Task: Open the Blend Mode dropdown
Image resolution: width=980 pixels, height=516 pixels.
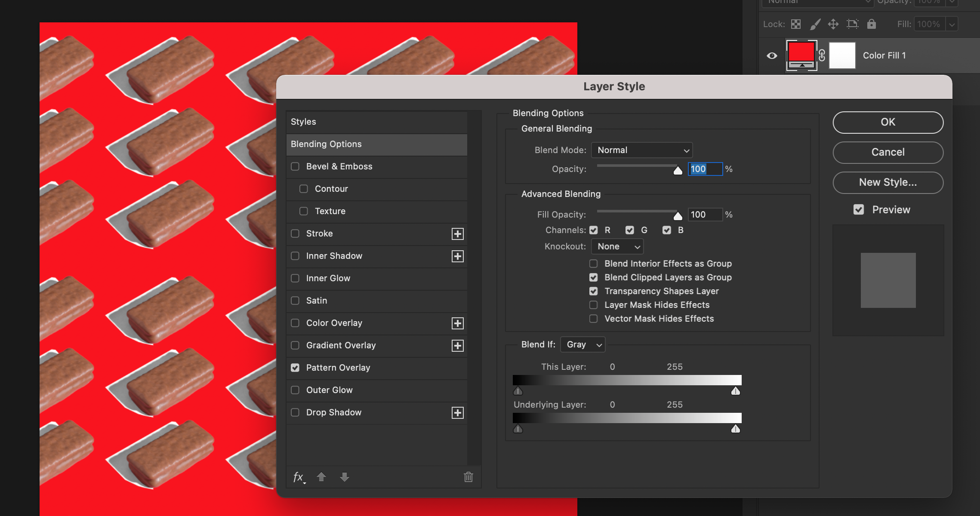Action: 642,150
